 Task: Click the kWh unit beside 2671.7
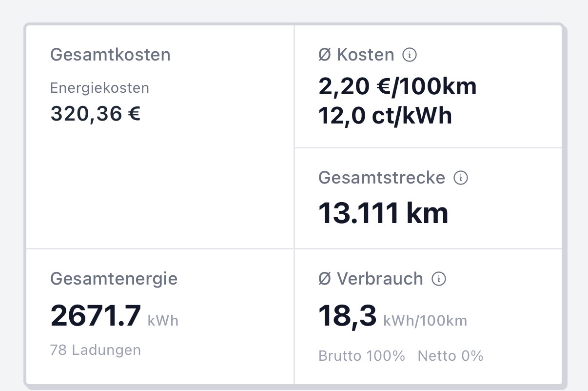[163, 321]
